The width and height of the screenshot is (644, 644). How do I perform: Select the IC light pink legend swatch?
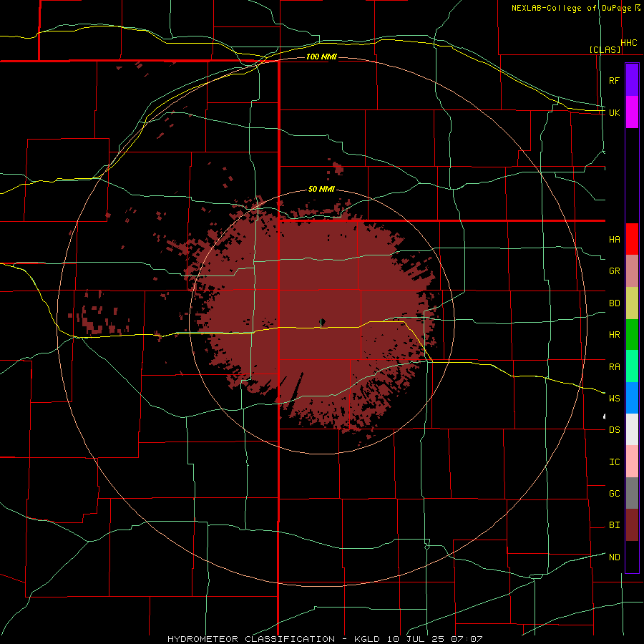click(x=632, y=462)
